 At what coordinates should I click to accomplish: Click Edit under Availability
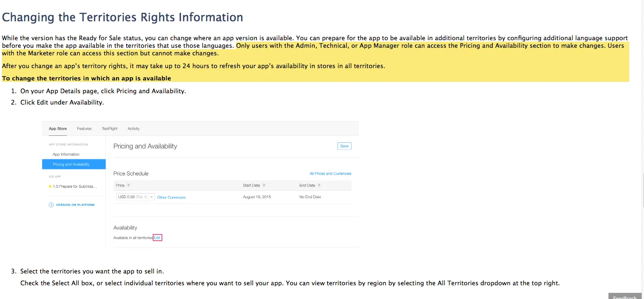157,237
